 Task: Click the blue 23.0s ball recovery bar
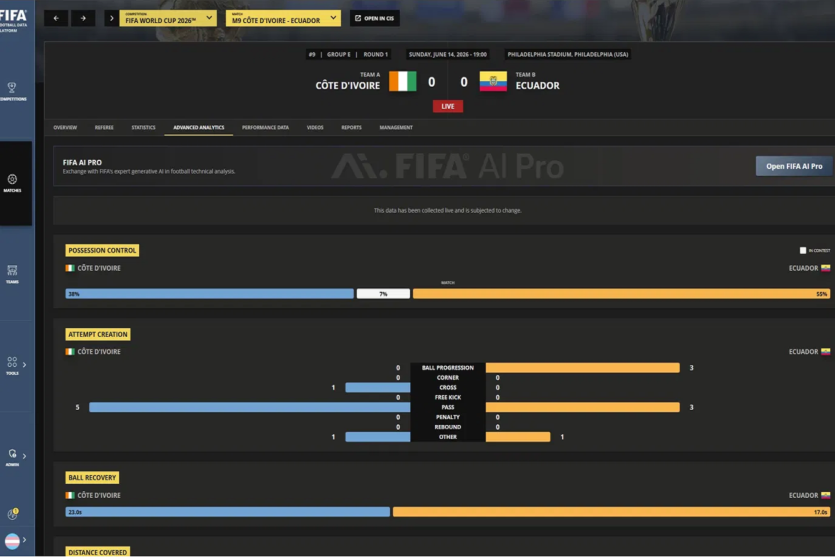pos(228,512)
